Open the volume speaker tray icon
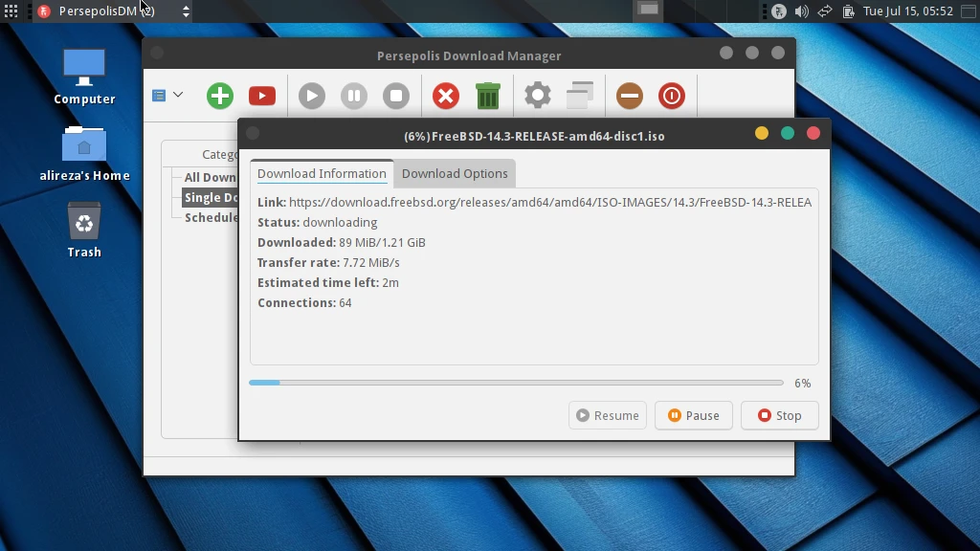The image size is (980, 551). tap(802, 11)
